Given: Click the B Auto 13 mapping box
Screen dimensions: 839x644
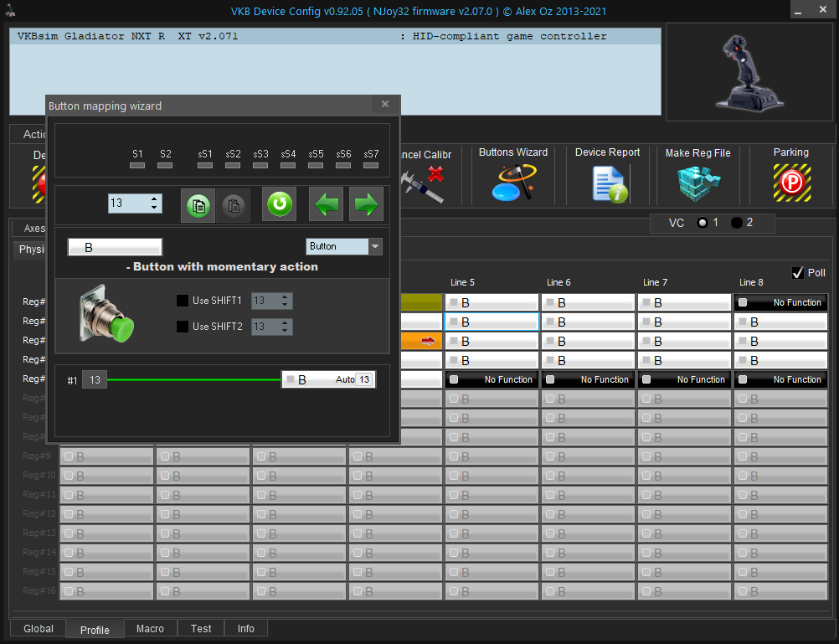Looking at the screenshot, I should [328, 379].
